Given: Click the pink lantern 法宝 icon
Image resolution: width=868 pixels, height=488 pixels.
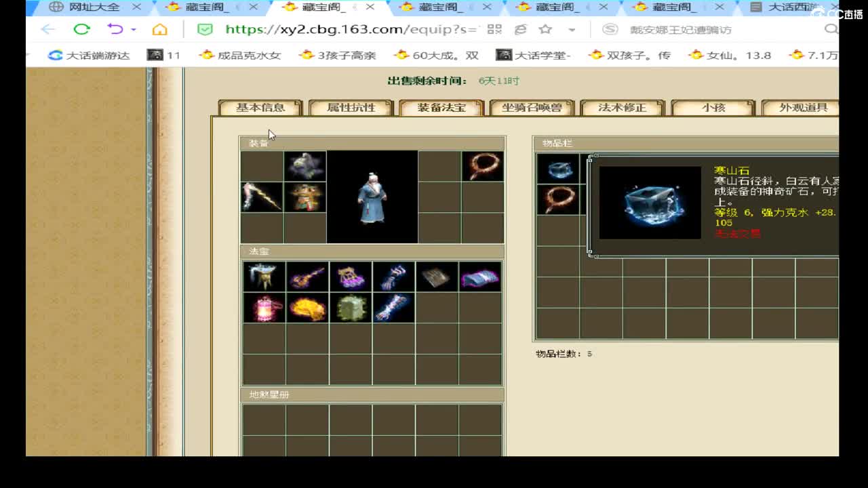Looking at the screenshot, I should pyautogui.click(x=264, y=308).
